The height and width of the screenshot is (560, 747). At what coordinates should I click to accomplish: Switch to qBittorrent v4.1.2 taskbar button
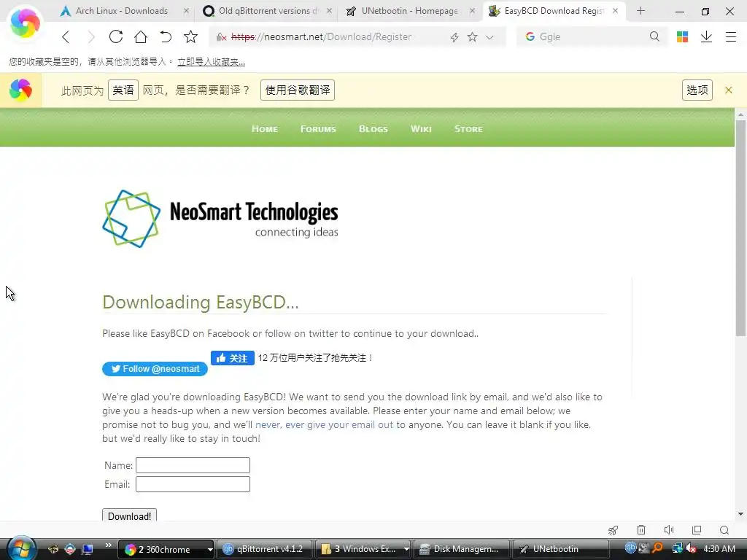[x=265, y=549]
